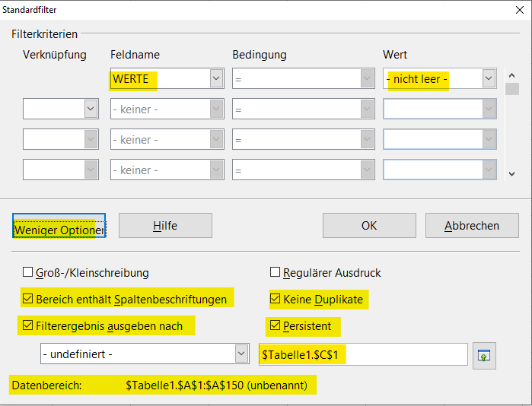Click the shrink range selector icon
This screenshot has width=532, height=406.
tap(484, 355)
